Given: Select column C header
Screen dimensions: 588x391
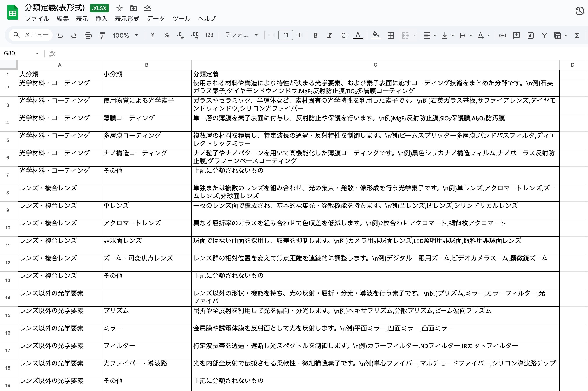Looking at the screenshot, I should click(x=375, y=65).
